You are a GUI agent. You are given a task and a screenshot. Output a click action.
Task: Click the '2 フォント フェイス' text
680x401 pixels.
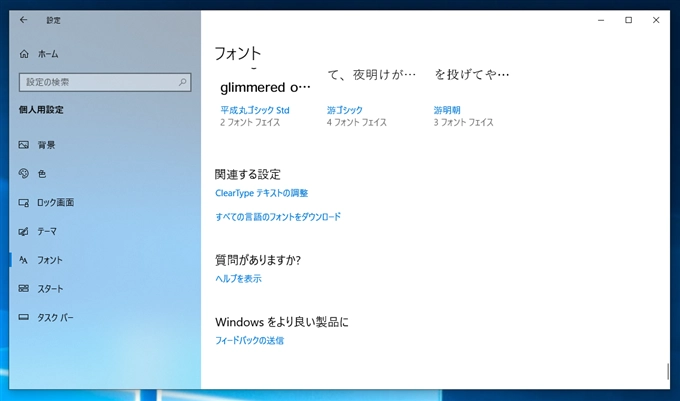(x=250, y=123)
